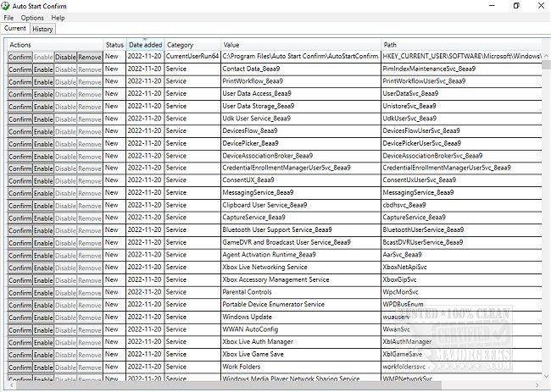Click the Auto Start Confirm app icon in title bar
Viewport: 551px width, 392px height.
pos(5,6)
